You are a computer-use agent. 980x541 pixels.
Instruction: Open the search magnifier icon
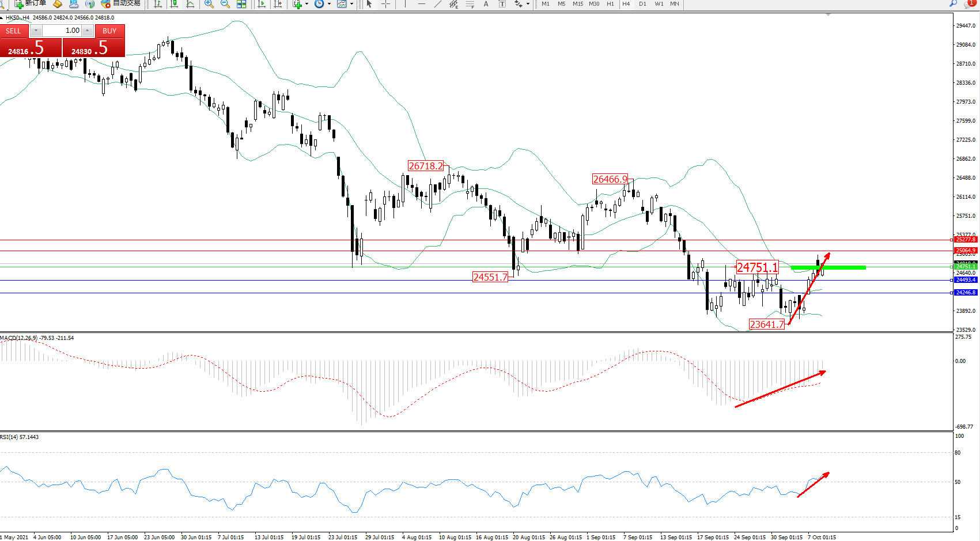click(x=953, y=3)
